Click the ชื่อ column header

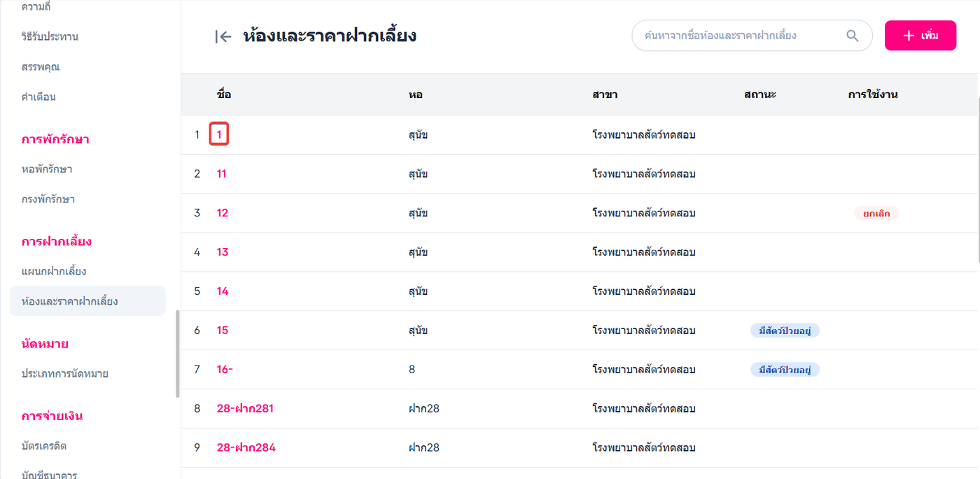coord(224,95)
